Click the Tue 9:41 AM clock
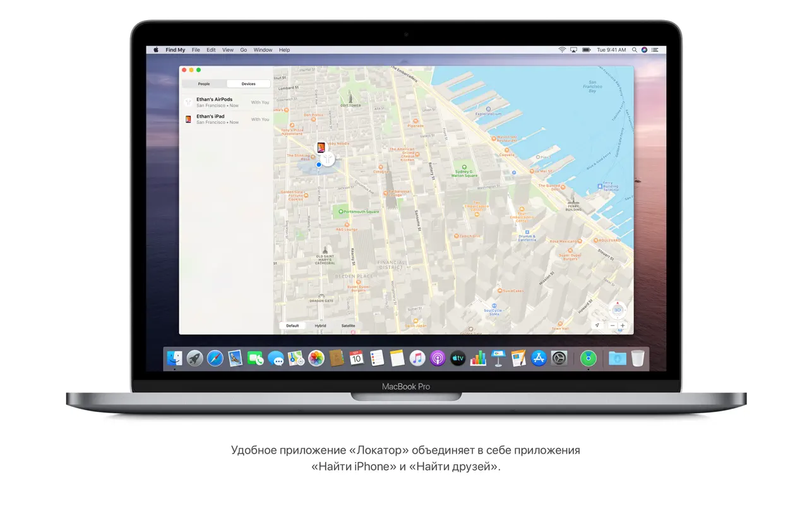 click(611, 50)
